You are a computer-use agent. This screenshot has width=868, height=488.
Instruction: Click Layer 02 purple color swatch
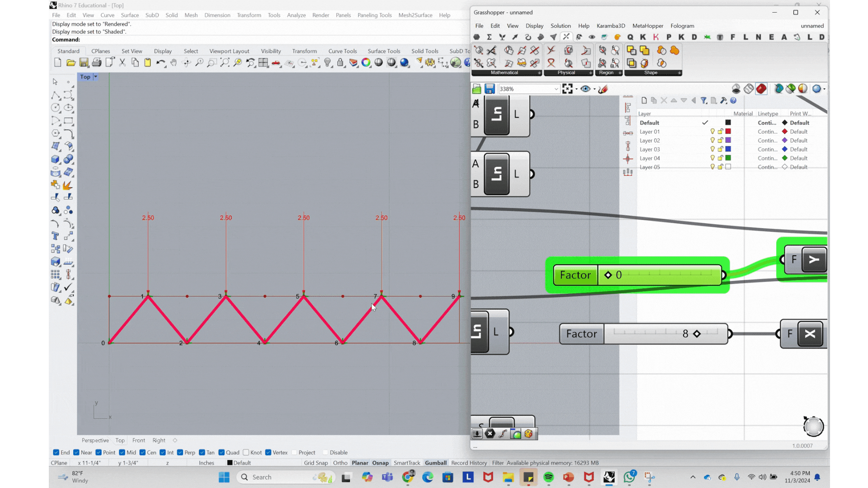[728, 141]
